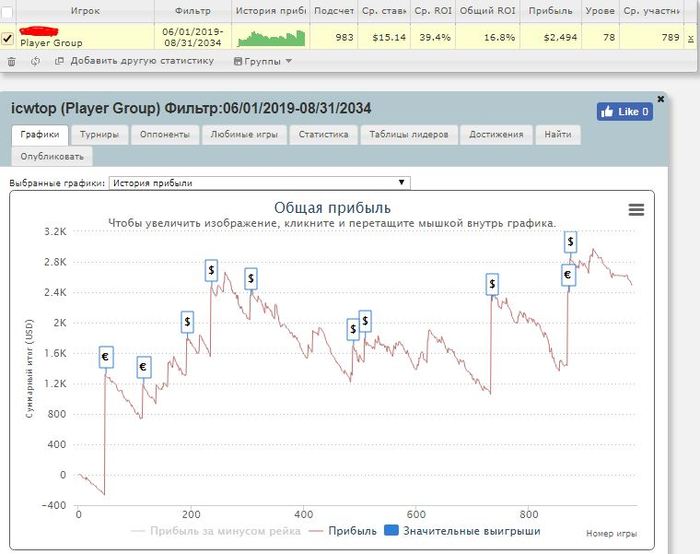
Task: Close the icwtop panel with X
Action: click(661, 99)
